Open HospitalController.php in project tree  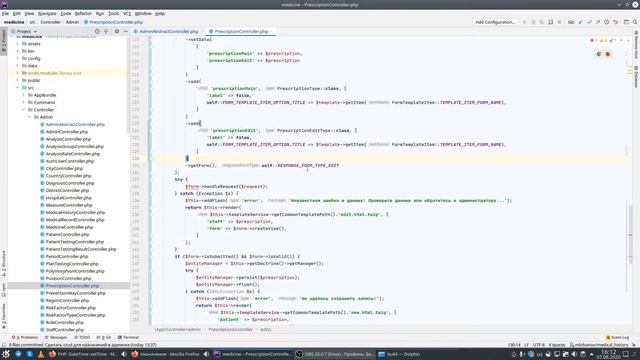68,198
